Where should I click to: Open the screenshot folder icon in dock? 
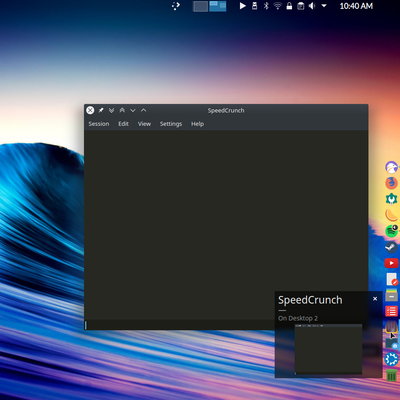pyautogui.click(x=391, y=343)
